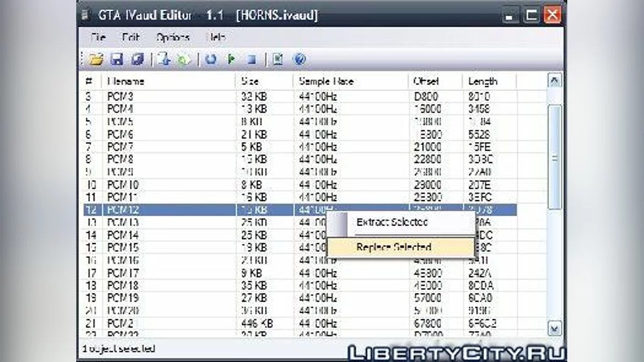Choose Replace Selected from context menu

click(393, 247)
